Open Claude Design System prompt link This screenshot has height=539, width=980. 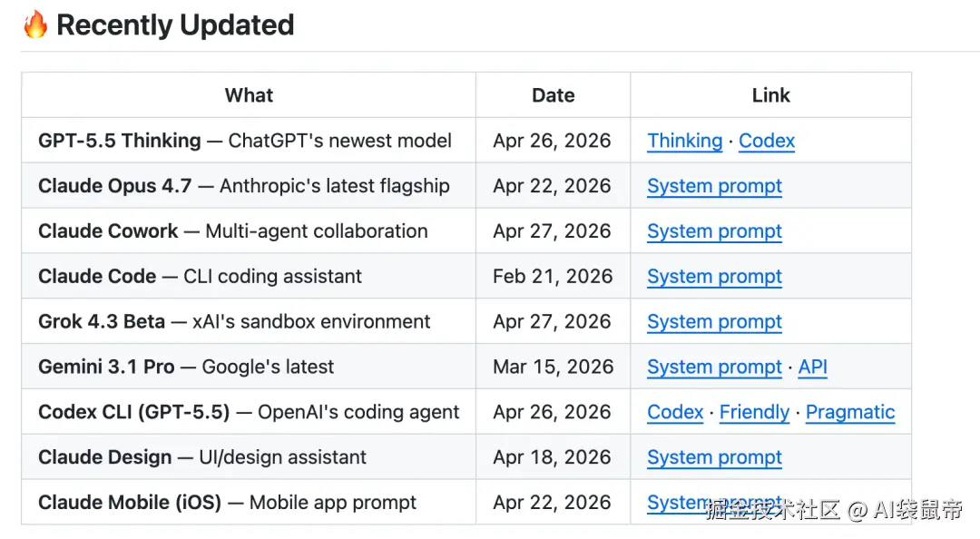[714, 457]
